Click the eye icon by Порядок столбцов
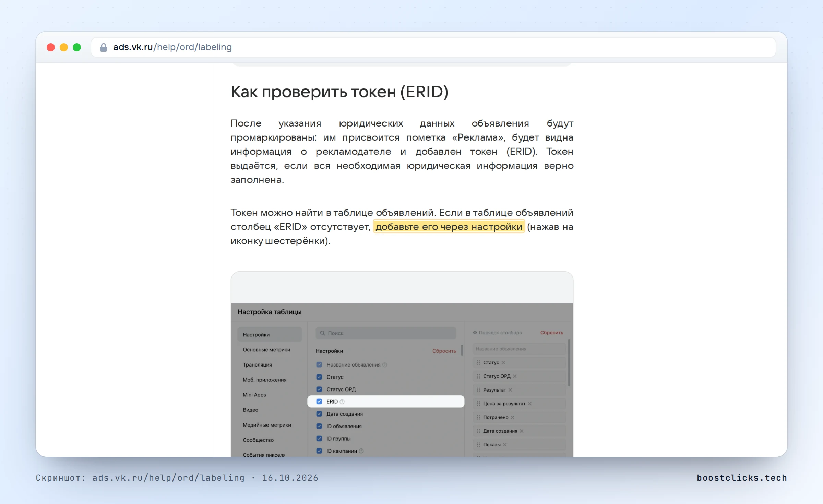 pyautogui.click(x=475, y=333)
